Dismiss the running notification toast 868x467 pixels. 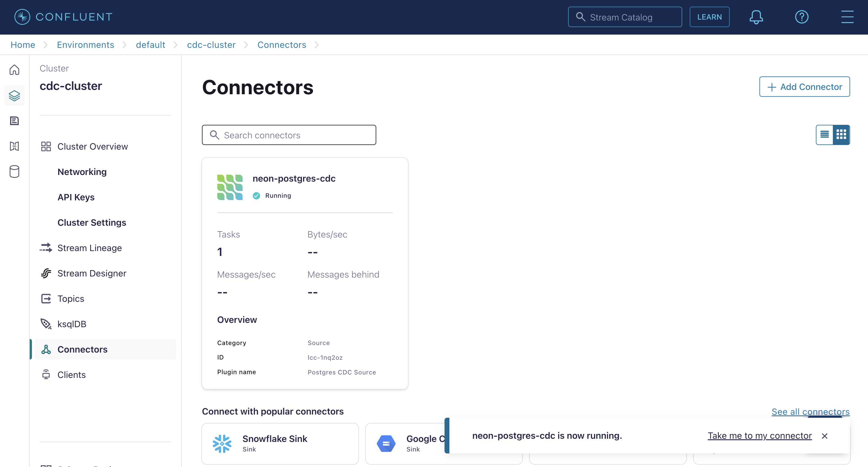(x=824, y=436)
